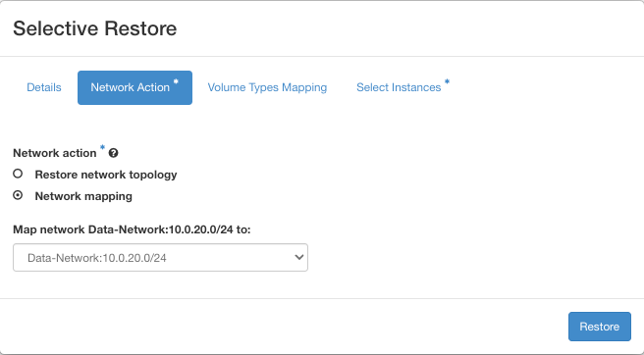This screenshot has height=355, width=644.
Task: Click the asterisk next to Select Instances
Action: 447,81
